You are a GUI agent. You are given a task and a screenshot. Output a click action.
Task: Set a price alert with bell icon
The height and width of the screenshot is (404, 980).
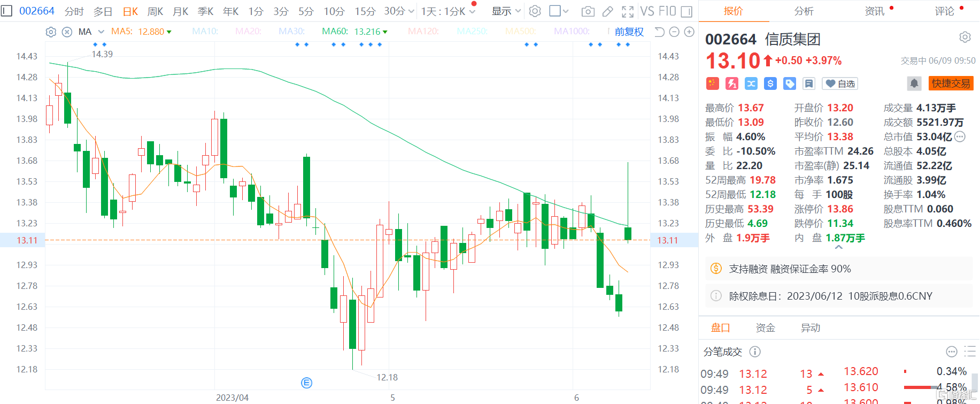(914, 83)
